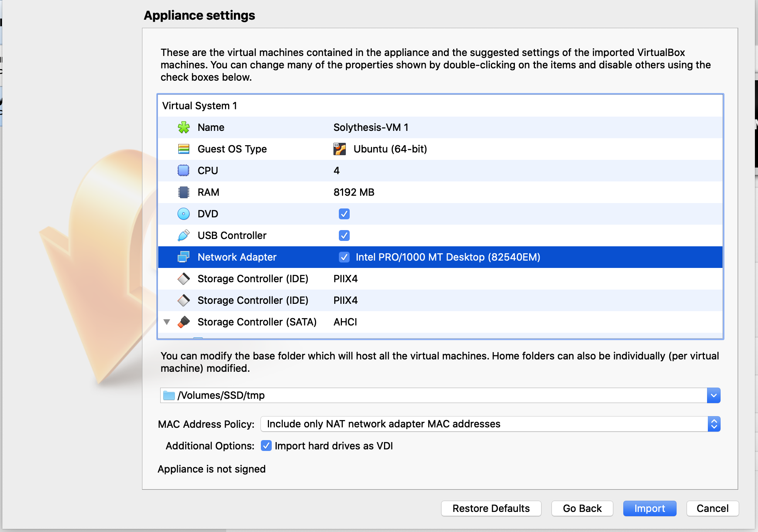Viewport: 758px width, 532px height.
Task: Click the DVD disc icon
Action: click(184, 214)
